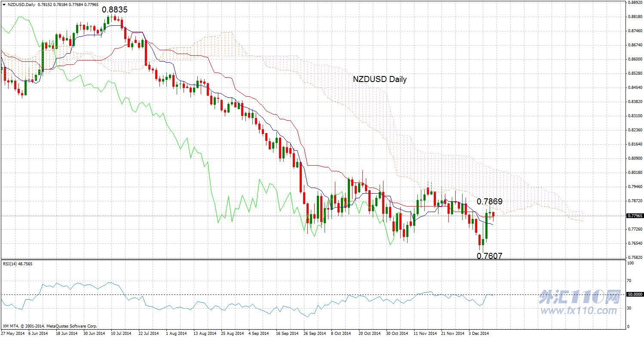Select the 0.7607 low price annotation
The width and height of the screenshot is (644, 337).
490,256
